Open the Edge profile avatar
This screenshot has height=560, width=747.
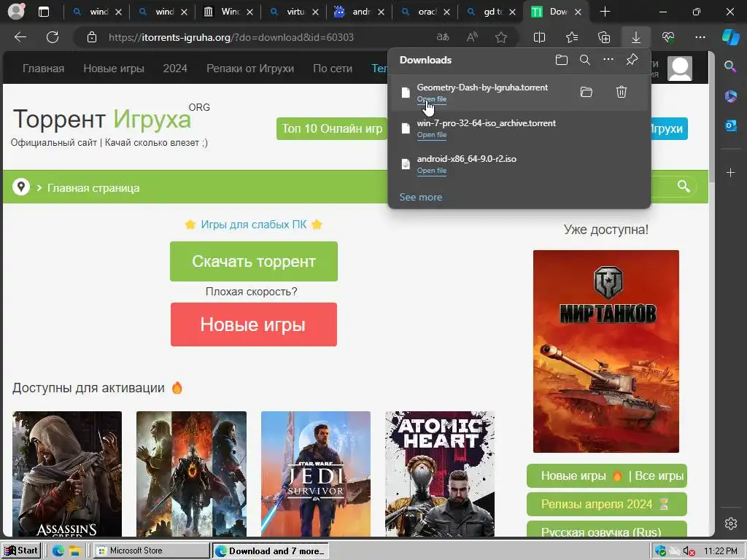point(16,12)
